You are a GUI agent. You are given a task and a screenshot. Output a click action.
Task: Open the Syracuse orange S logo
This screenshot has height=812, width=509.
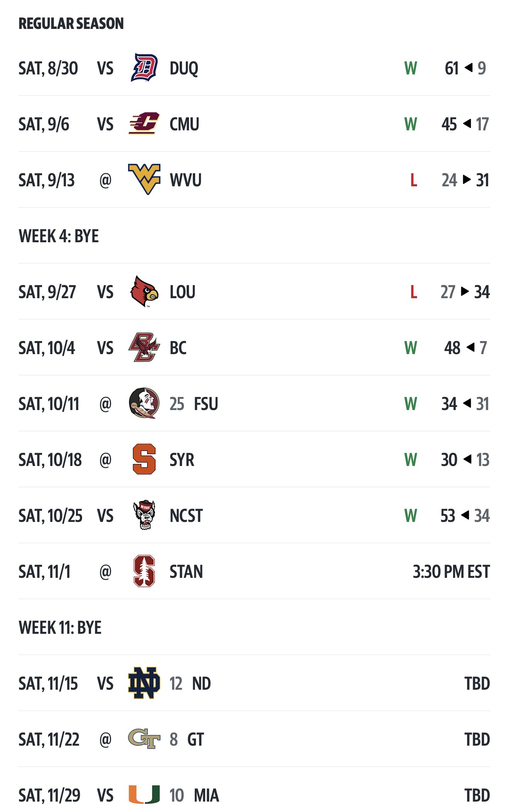pyautogui.click(x=144, y=459)
